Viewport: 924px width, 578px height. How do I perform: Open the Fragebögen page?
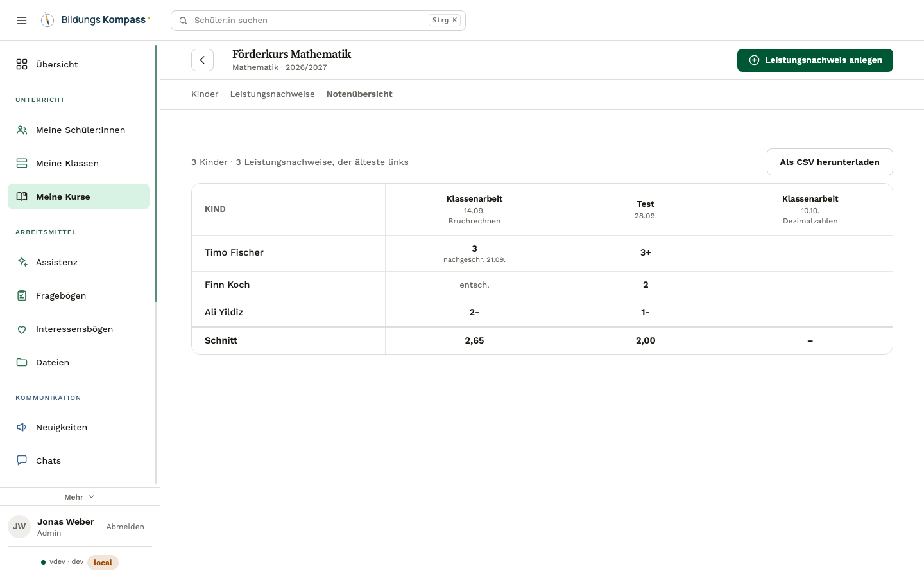click(78, 295)
